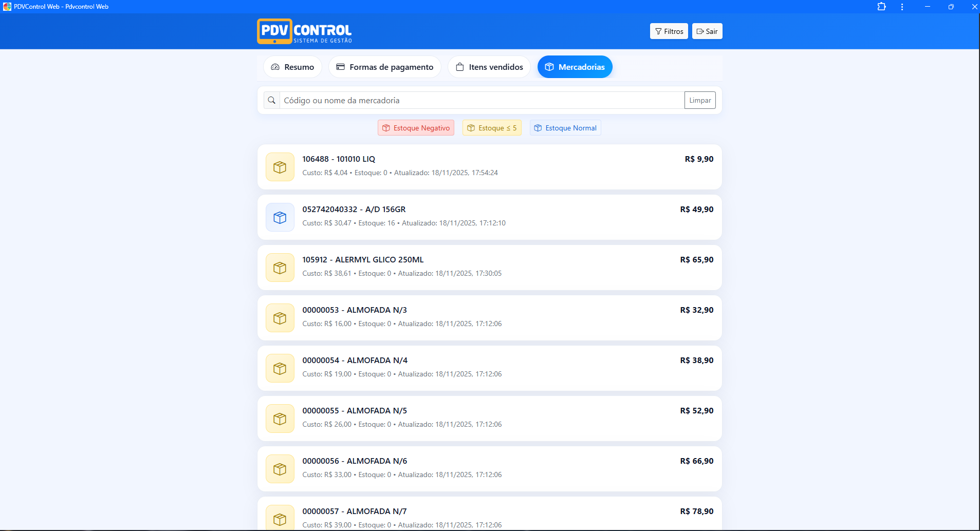Click the box icon for ALMOFADA N/5
Viewport: 980px width, 531px height.
point(280,419)
